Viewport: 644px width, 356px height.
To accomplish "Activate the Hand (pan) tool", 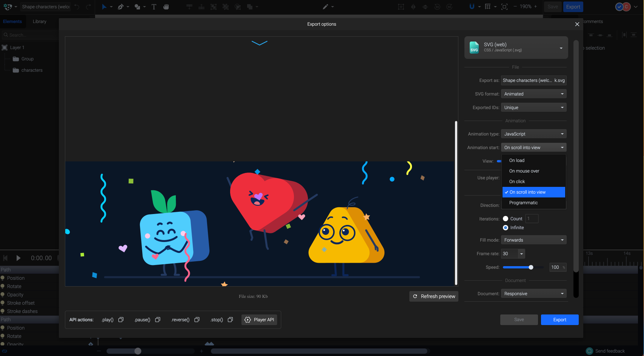I will point(166,6).
